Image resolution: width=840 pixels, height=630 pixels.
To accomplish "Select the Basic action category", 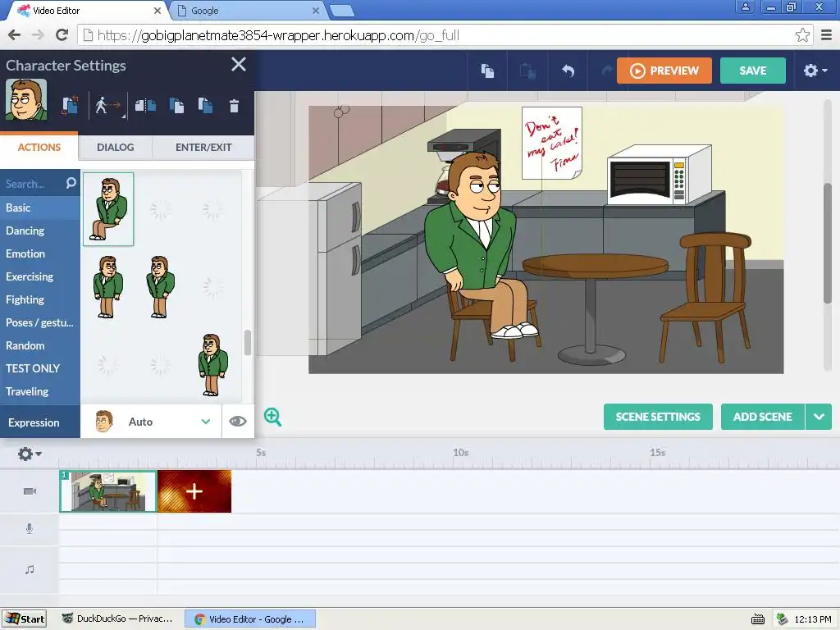I will click(40, 208).
